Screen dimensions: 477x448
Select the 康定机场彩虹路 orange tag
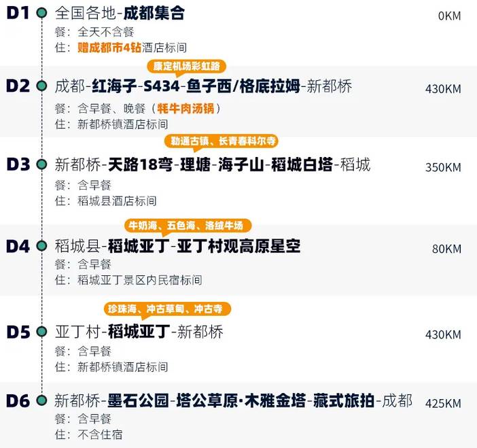[x=186, y=67]
